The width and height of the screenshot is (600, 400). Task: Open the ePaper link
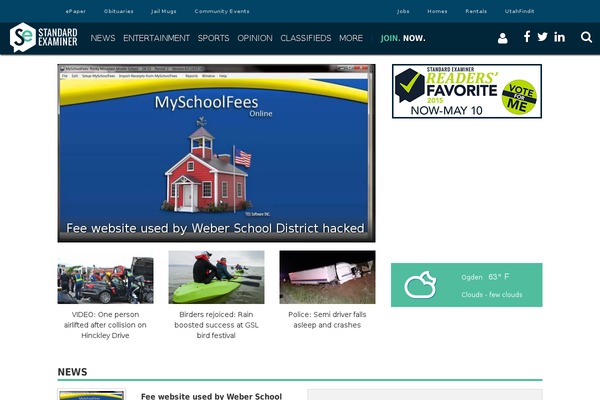76,11
